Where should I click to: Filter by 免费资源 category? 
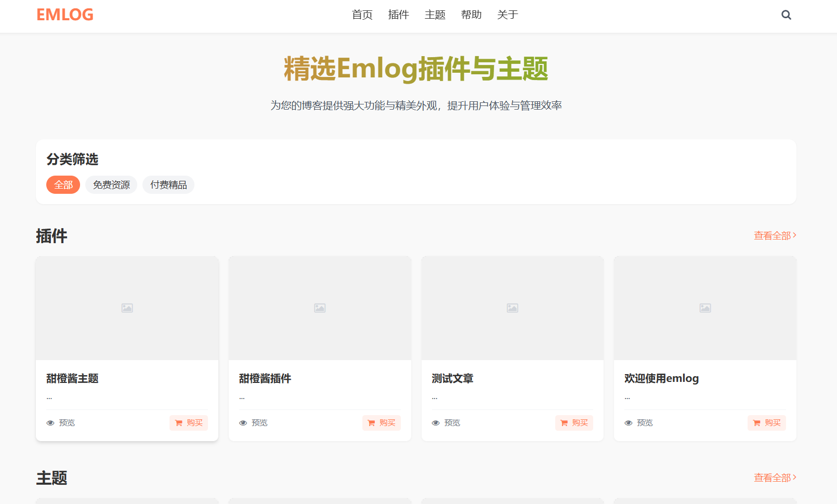coord(111,185)
